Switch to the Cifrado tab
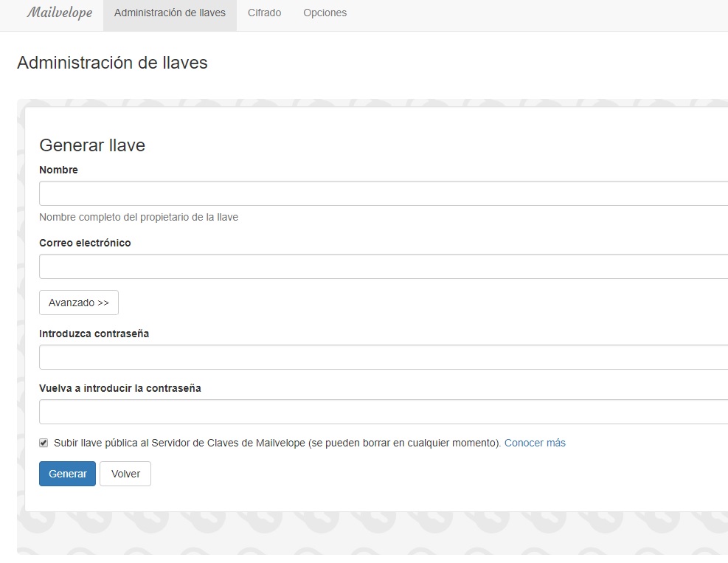The image size is (728, 563). pyautogui.click(x=264, y=13)
